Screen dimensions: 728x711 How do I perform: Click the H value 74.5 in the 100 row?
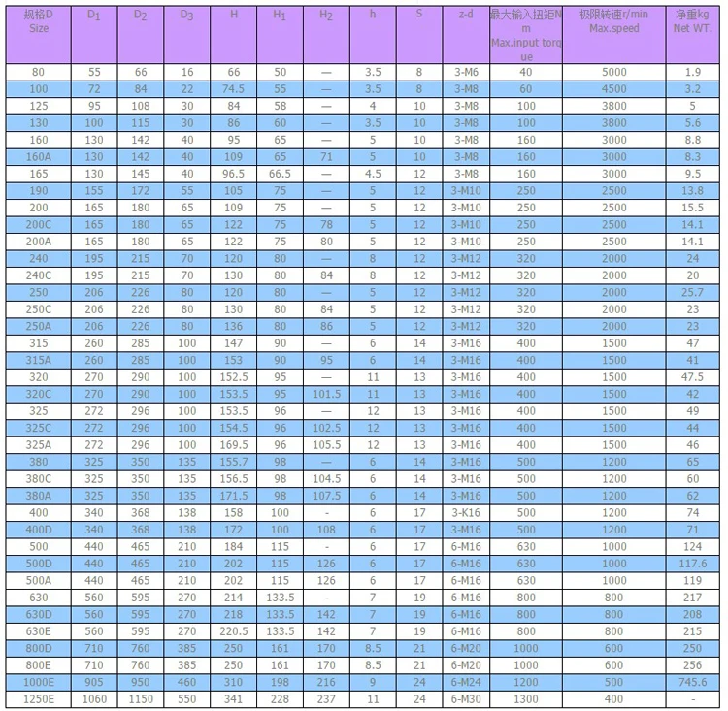[x=234, y=89]
